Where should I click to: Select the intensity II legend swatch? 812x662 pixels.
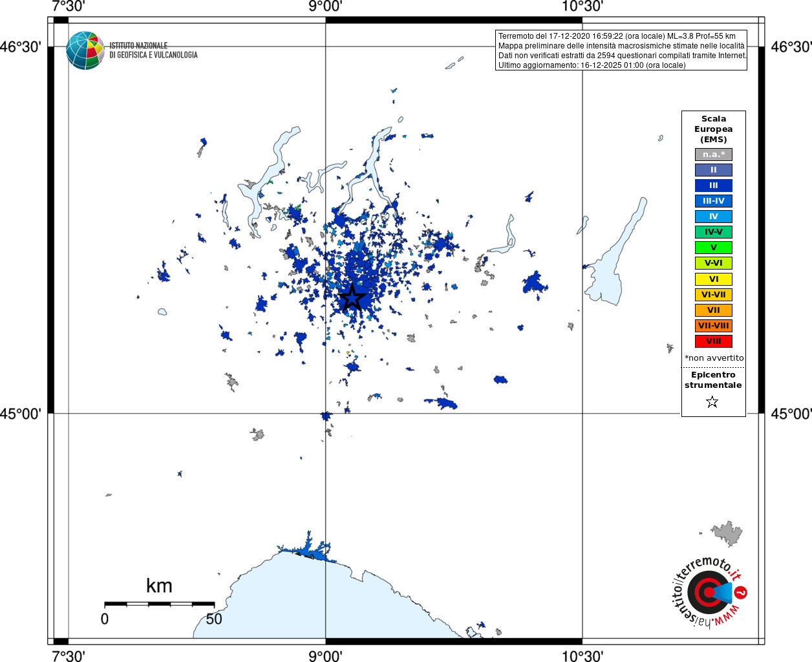coord(714,170)
